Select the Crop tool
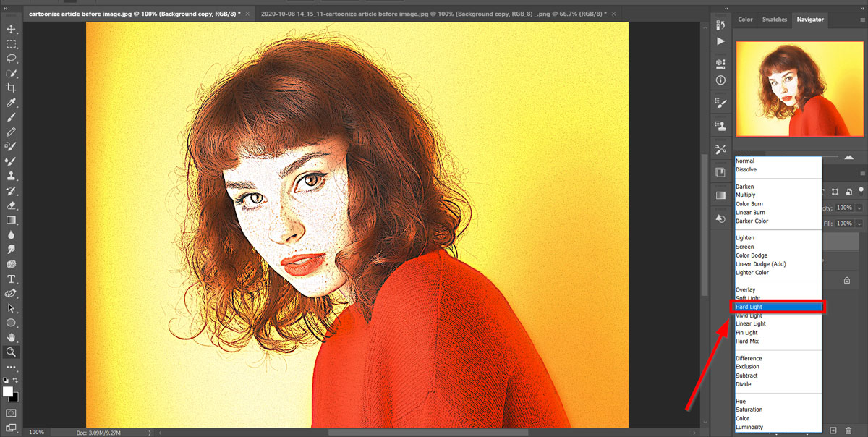 pyautogui.click(x=11, y=88)
